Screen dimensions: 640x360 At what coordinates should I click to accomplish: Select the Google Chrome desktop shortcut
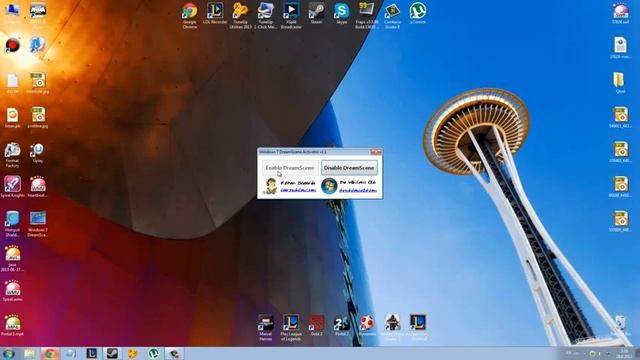coord(189,16)
